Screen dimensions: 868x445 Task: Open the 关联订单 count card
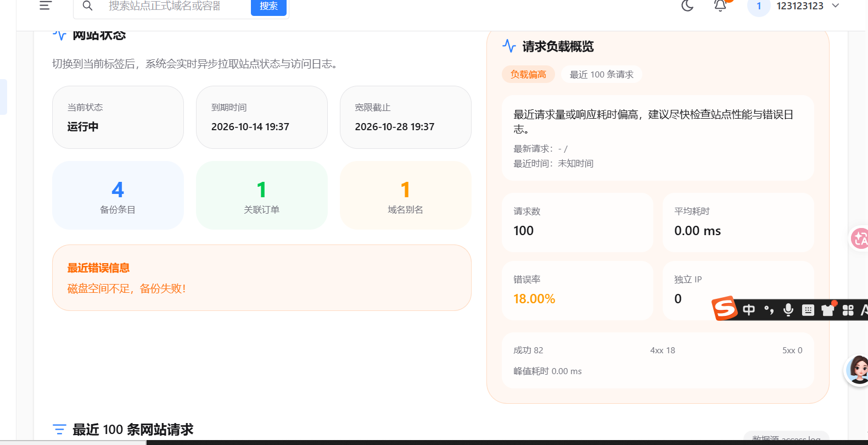point(262,195)
